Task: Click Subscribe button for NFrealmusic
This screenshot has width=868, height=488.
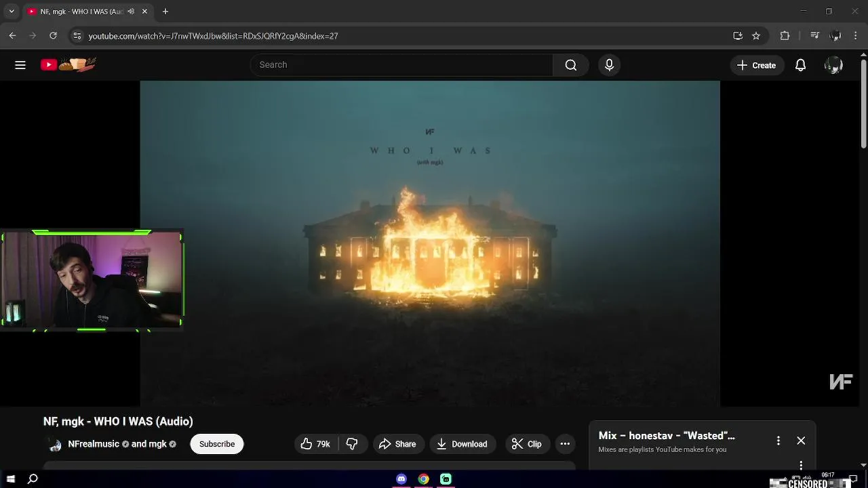Action: coord(217,444)
